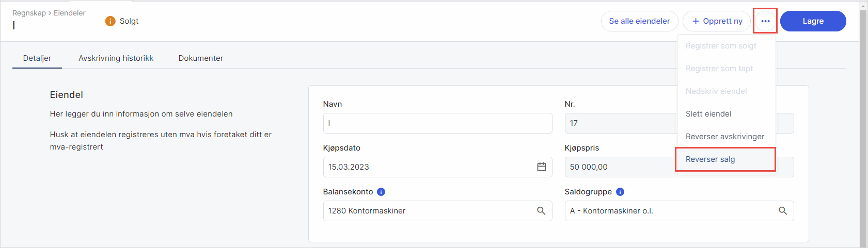Click the Regnskap breadcrumb link

(x=29, y=13)
